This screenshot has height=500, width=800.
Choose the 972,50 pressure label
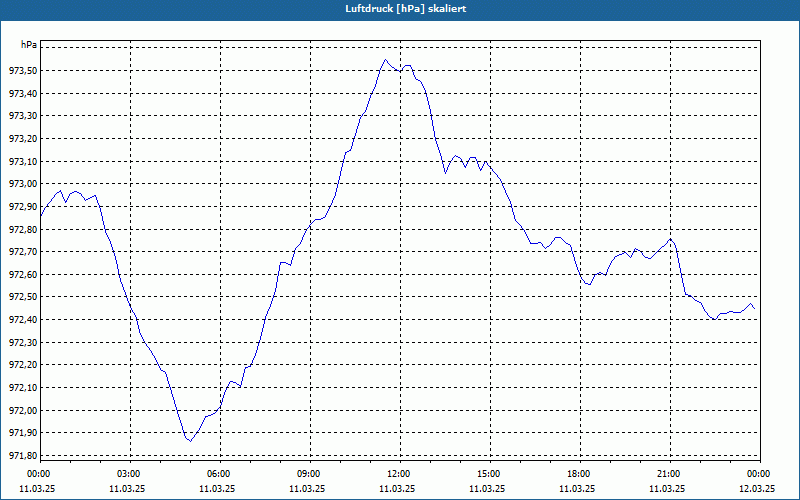(x=23, y=297)
